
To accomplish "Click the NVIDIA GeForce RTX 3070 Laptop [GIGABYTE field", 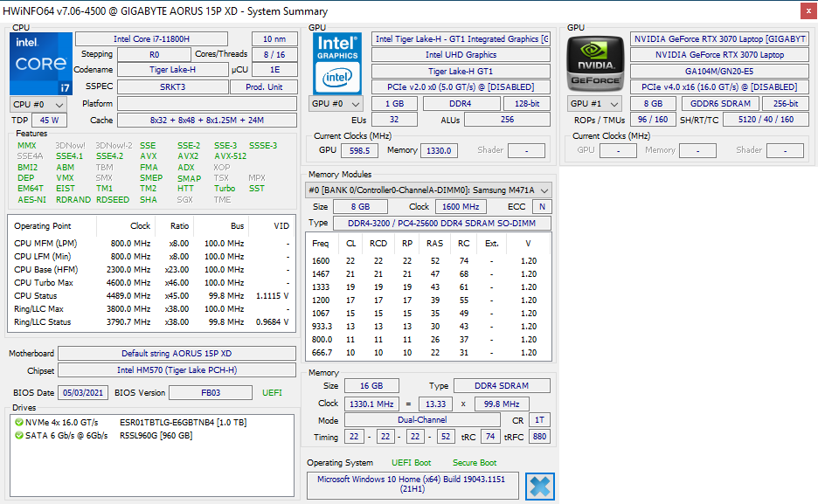I will click(x=720, y=39).
